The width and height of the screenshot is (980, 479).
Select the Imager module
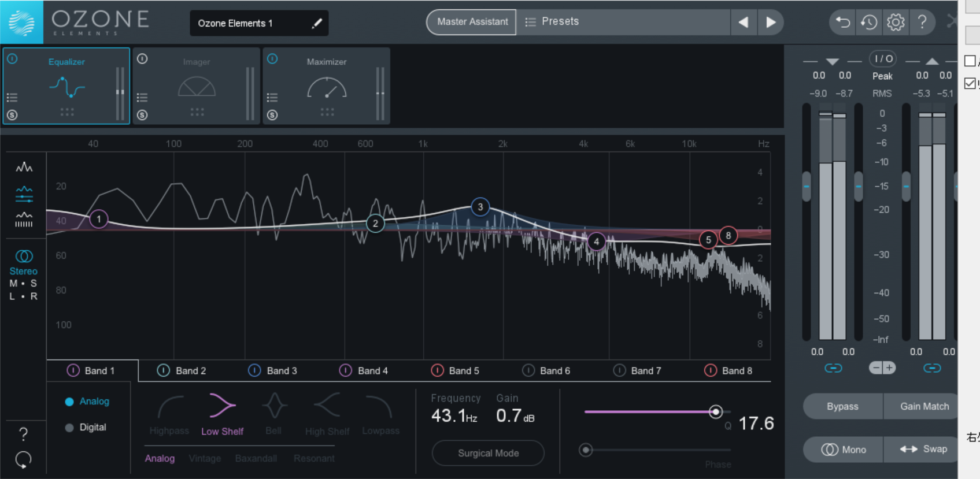pos(197,86)
